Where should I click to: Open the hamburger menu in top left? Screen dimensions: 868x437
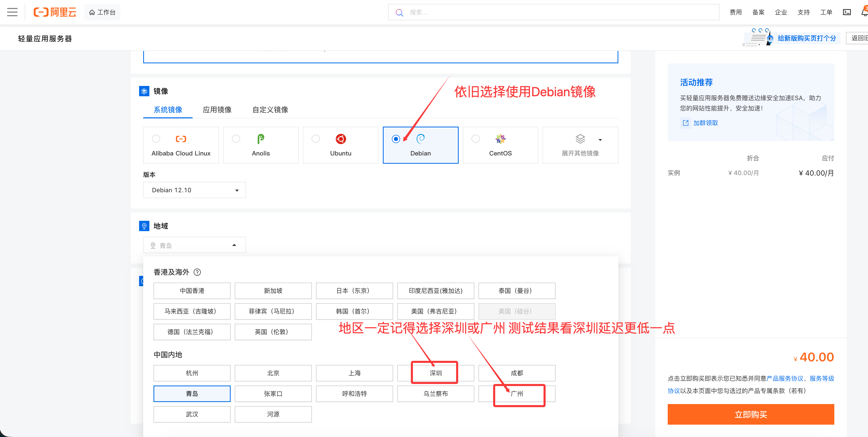(12, 12)
